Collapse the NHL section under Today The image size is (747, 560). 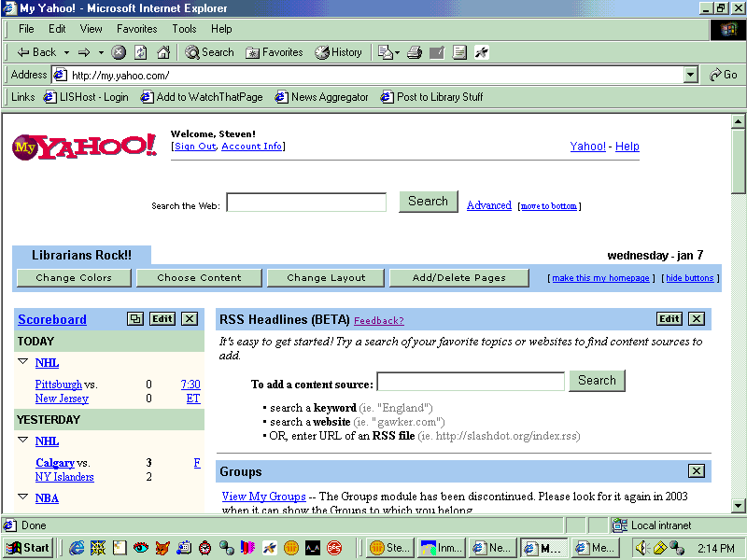(23, 362)
